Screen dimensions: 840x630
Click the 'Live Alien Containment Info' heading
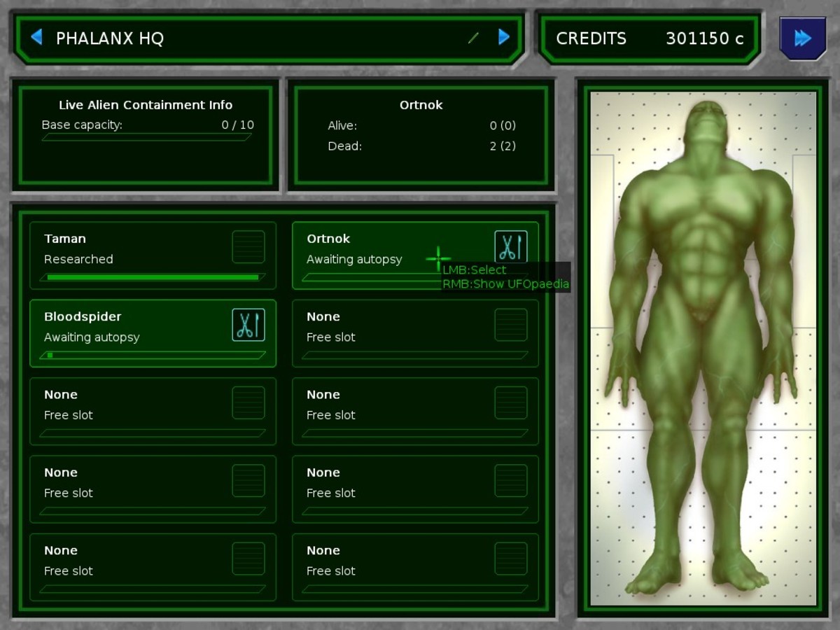pyautogui.click(x=146, y=105)
